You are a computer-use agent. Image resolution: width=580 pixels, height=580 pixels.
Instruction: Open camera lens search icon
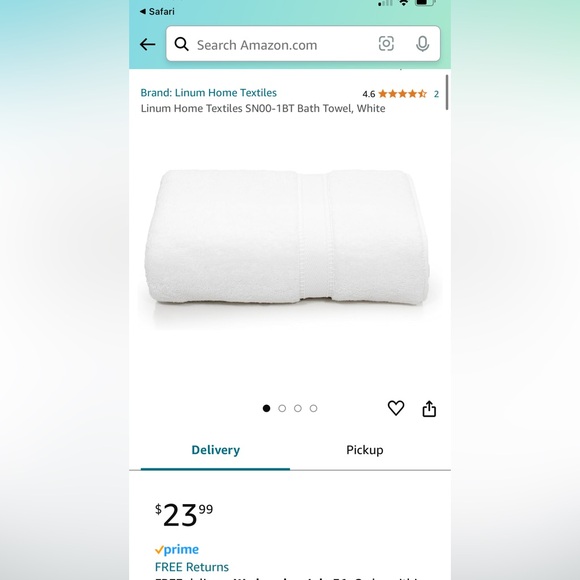coord(386,44)
